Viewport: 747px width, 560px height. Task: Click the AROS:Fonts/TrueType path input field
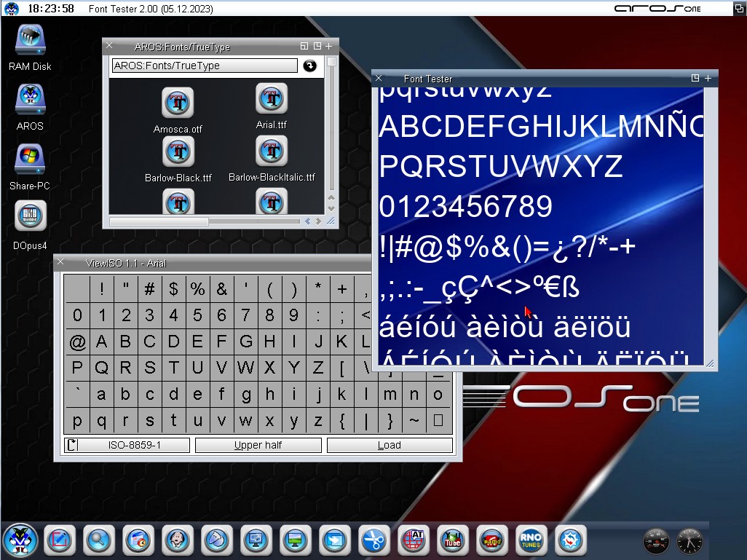click(205, 66)
